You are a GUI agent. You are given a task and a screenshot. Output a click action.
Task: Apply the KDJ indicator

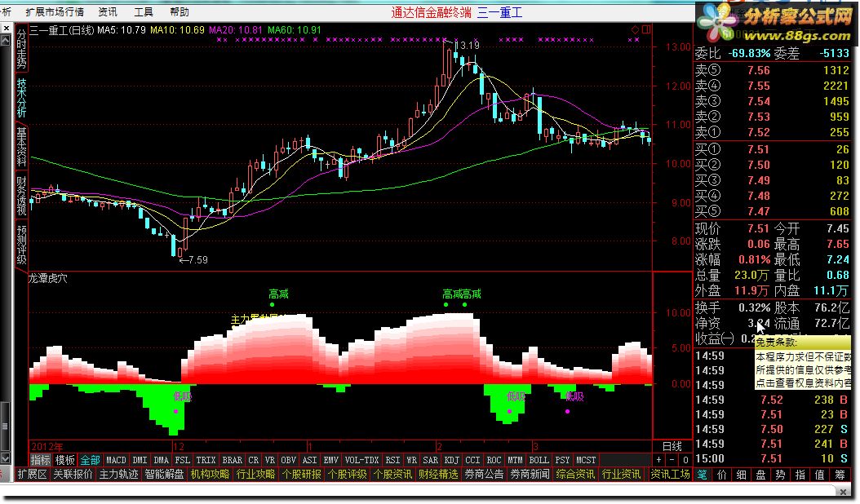[451, 460]
